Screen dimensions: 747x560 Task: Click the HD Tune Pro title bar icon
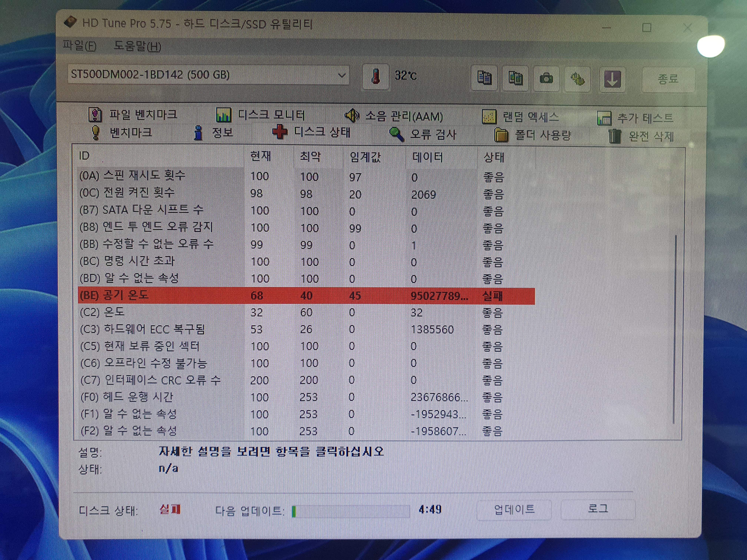pos(70,22)
